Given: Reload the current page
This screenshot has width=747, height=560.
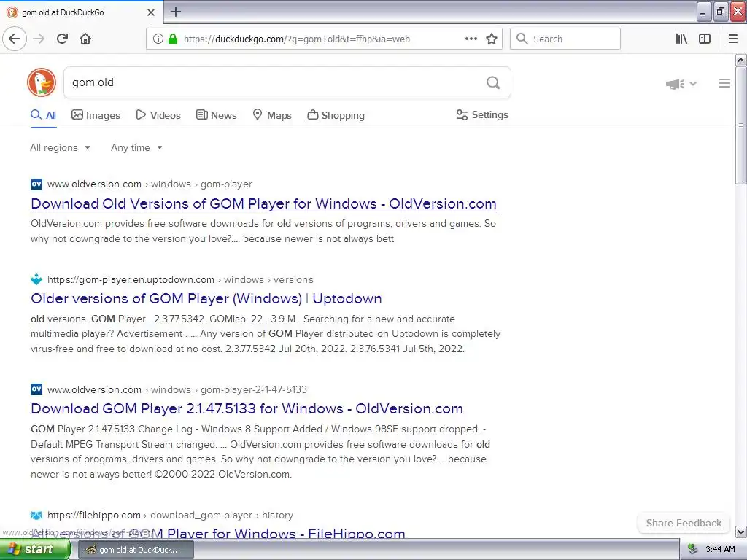Looking at the screenshot, I should point(62,39).
